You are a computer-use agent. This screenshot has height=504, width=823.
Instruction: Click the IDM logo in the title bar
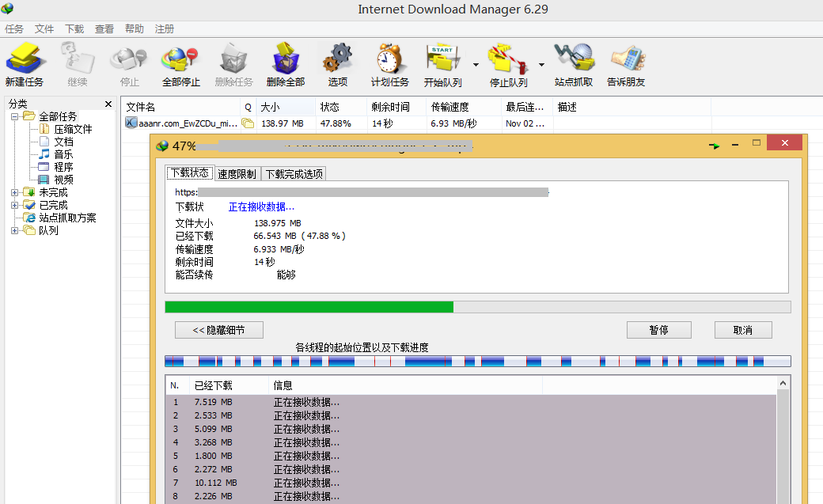(7, 9)
